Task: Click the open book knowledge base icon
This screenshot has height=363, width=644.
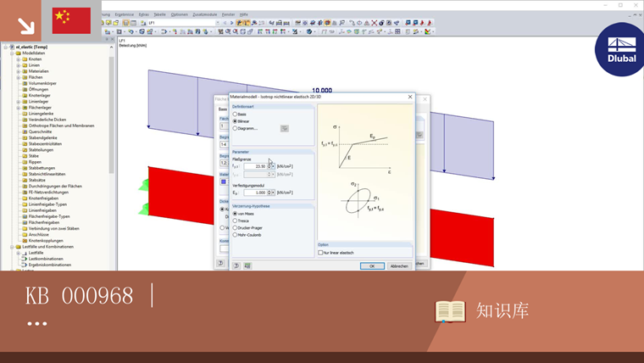Action: 450,311
